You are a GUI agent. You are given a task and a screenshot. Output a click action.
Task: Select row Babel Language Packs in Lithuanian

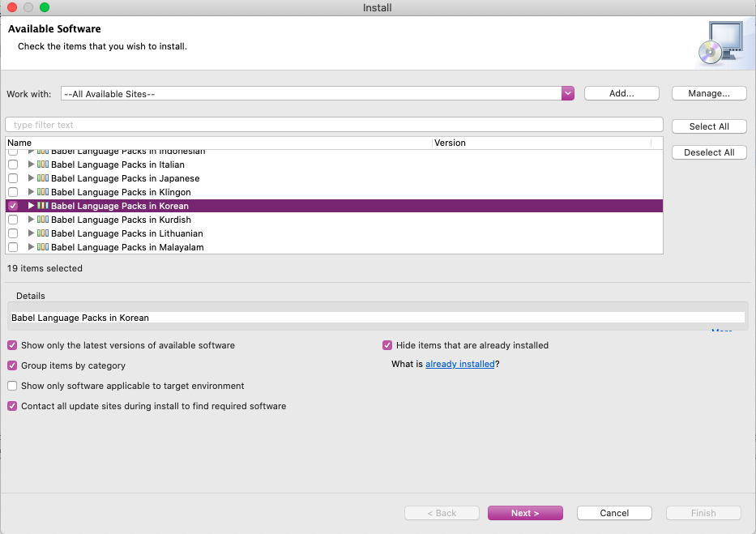[x=334, y=233]
